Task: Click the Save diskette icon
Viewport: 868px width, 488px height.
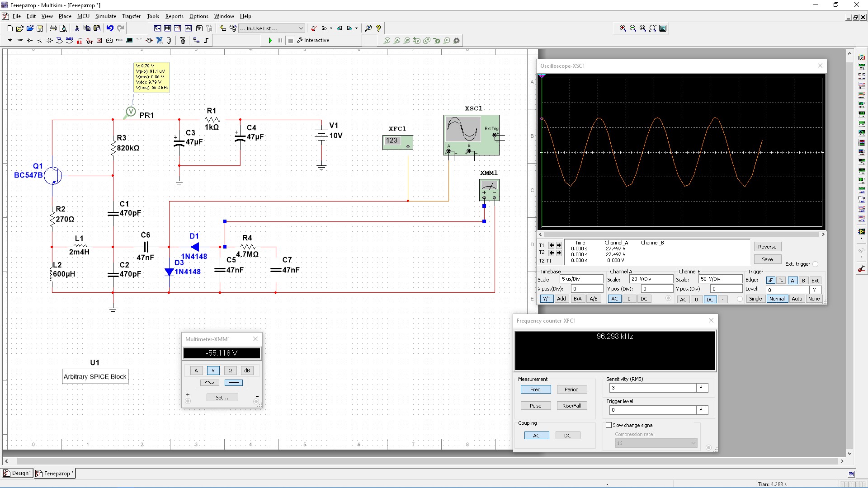Action: click(x=40, y=28)
